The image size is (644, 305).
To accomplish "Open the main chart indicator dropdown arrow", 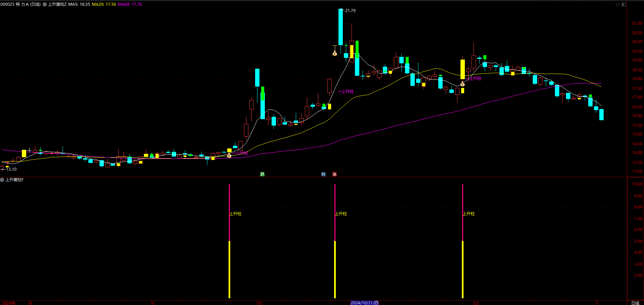I will tap(45, 4).
